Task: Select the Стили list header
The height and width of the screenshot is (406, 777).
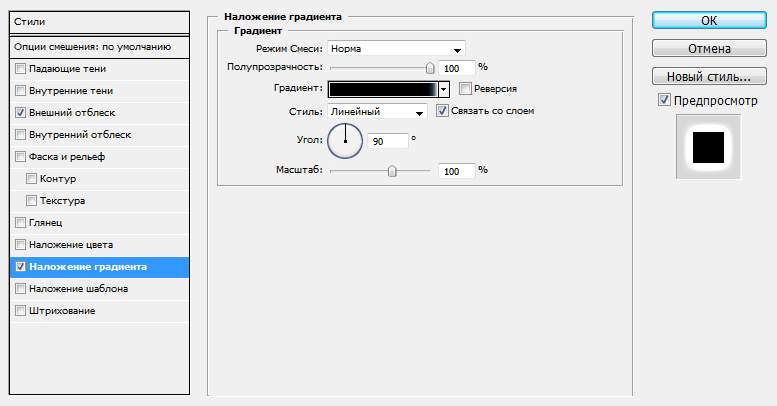Action: coord(99,22)
